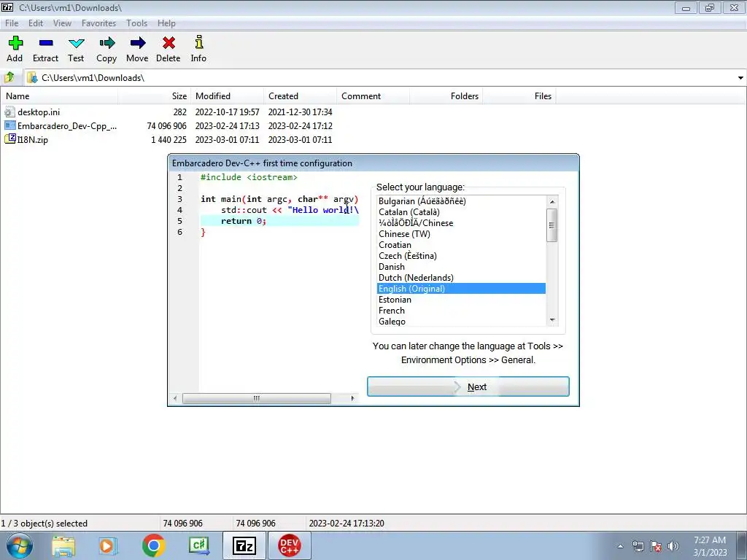The width and height of the screenshot is (747, 560).
Task: Click the Files column header
Action: click(519, 96)
